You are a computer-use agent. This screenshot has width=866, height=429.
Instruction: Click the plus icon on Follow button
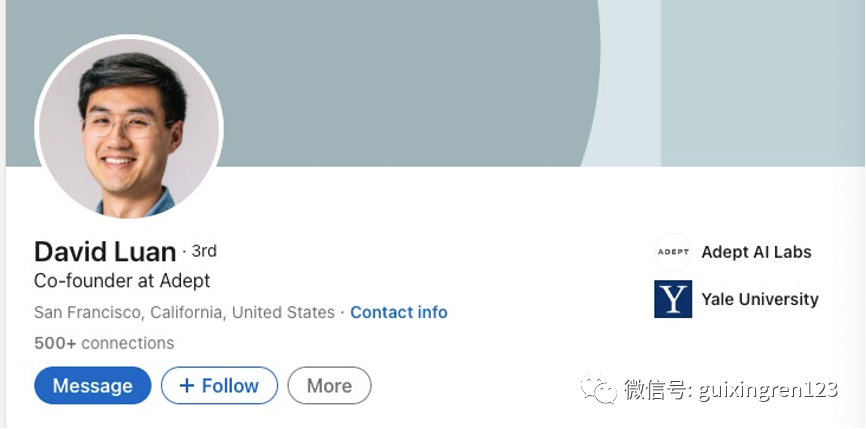click(185, 386)
